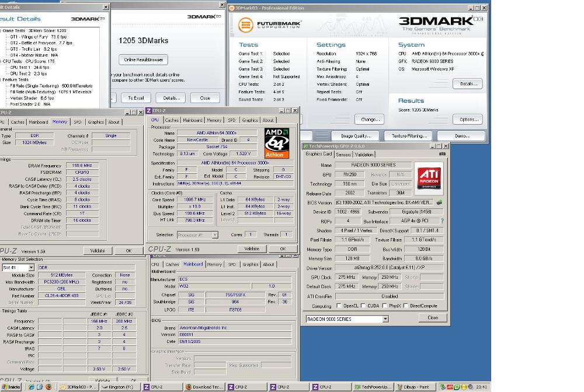Switch to Kingston (F:) taskbar button
Image resolution: width=584 pixels, height=392 pixels.
(120, 387)
